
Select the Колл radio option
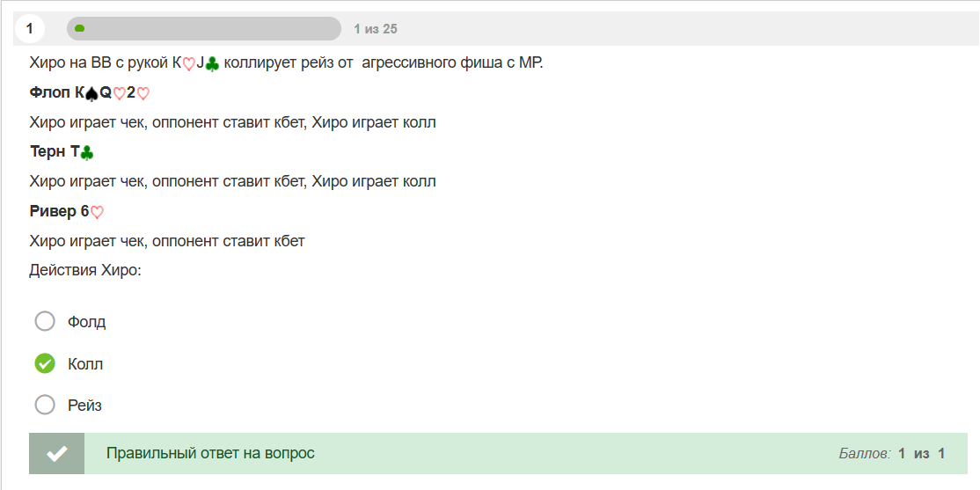pos(45,363)
